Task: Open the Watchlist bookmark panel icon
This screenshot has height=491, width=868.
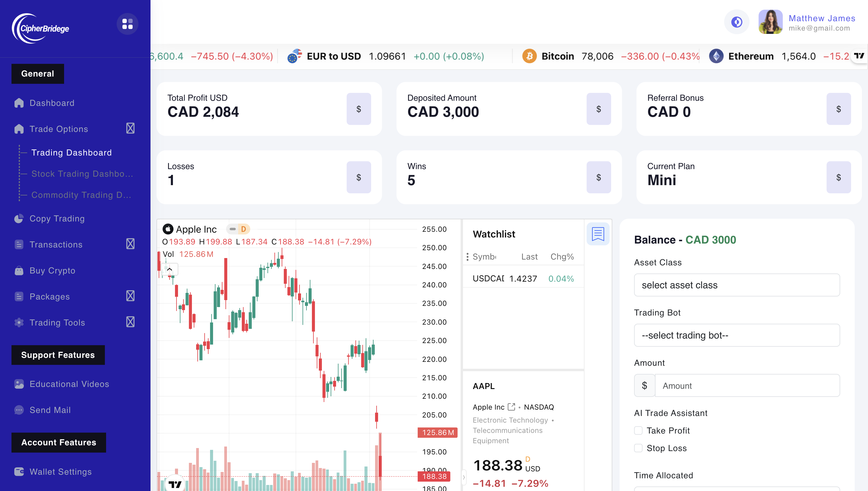Action: (x=598, y=234)
